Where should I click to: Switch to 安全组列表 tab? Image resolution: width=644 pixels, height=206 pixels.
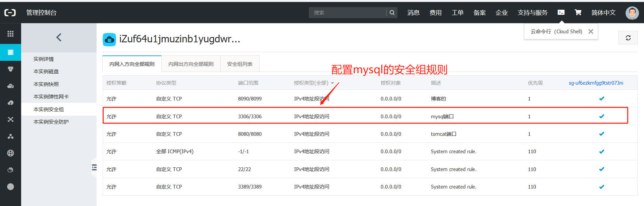240,64
